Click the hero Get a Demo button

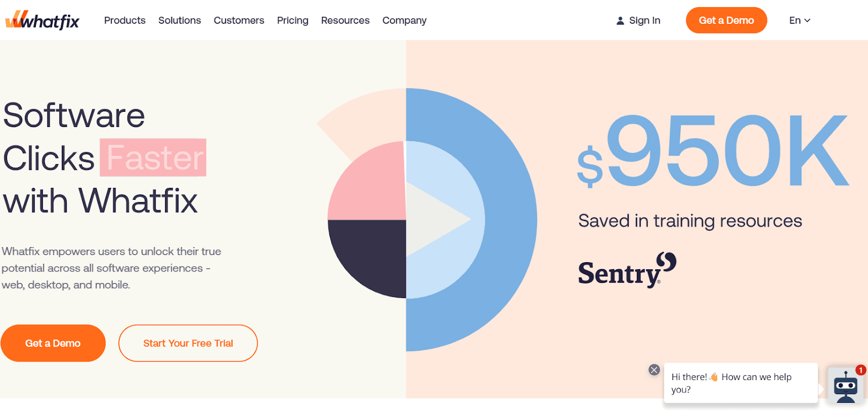[53, 343]
